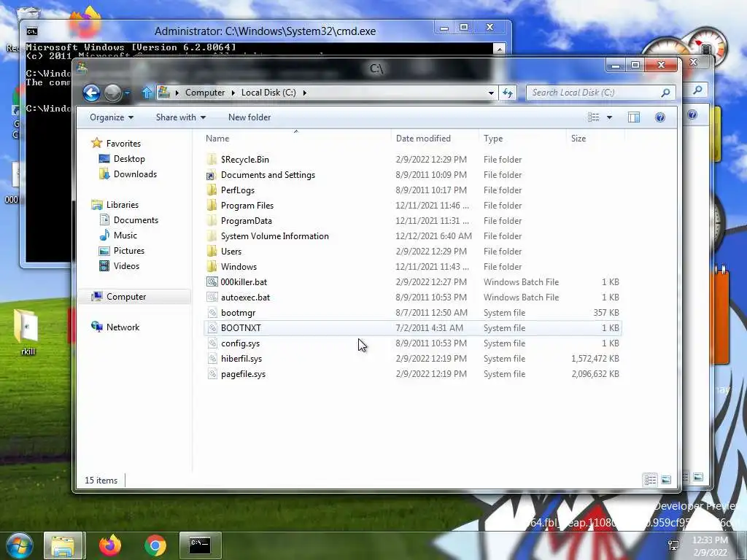This screenshot has width=747, height=560.
Task: Select the Users folder icon
Action: [x=212, y=251]
